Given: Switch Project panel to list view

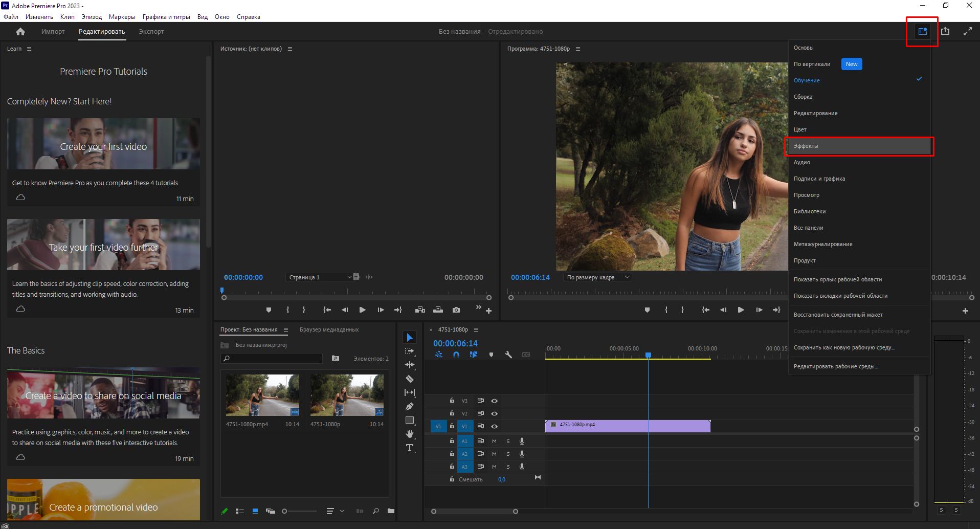Looking at the screenshot, I should coord(239,511).
